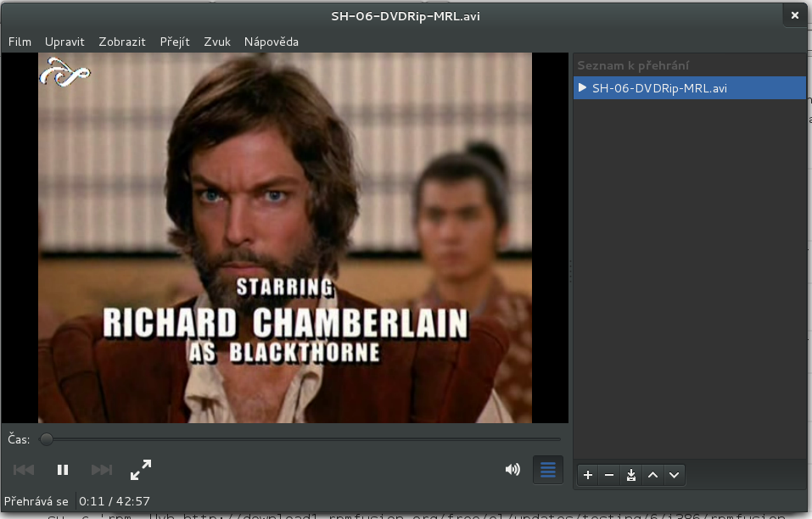Remove the selected playlist item

pos(609,475)
